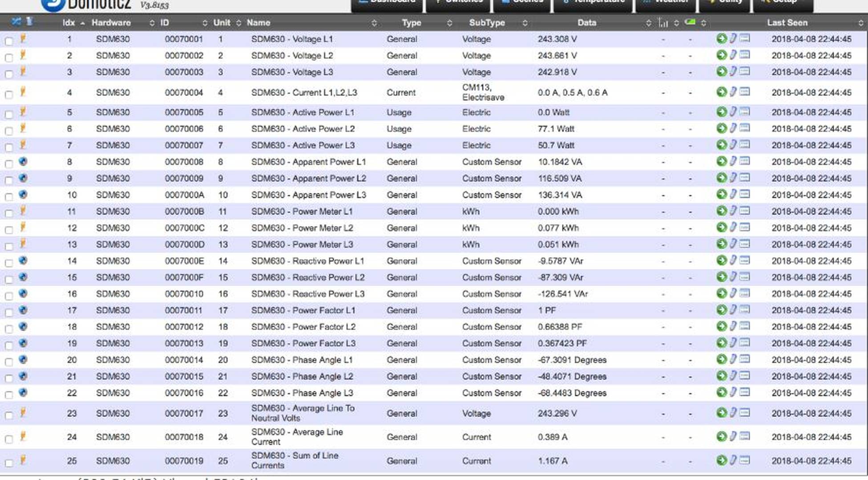Click green arrow for Current L1,L2,L3 row
This screenshot has height=480, width=868.
(721, 92)
